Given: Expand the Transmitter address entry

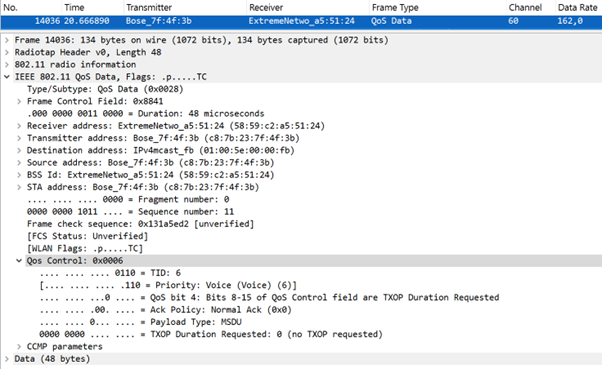Looking at the screenshot, I should click(x=19, y=138).
